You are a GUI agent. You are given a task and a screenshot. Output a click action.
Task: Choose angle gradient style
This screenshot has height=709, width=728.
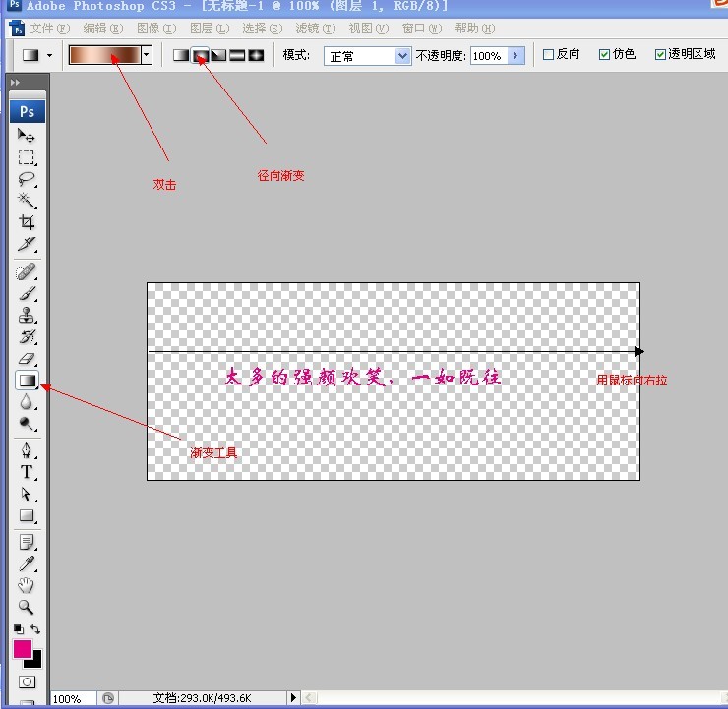point(218,55)
